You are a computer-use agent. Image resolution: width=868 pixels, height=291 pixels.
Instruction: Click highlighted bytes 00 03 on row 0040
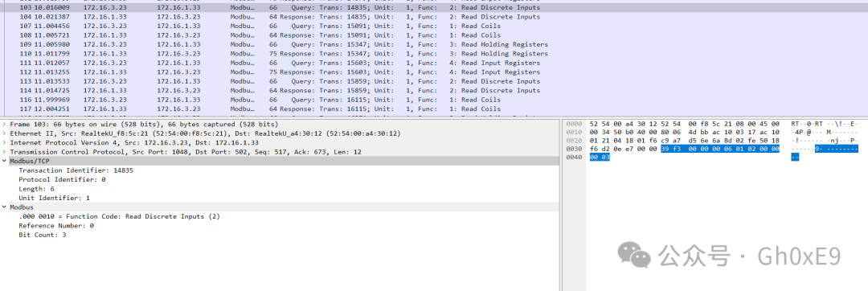[600, 158]
